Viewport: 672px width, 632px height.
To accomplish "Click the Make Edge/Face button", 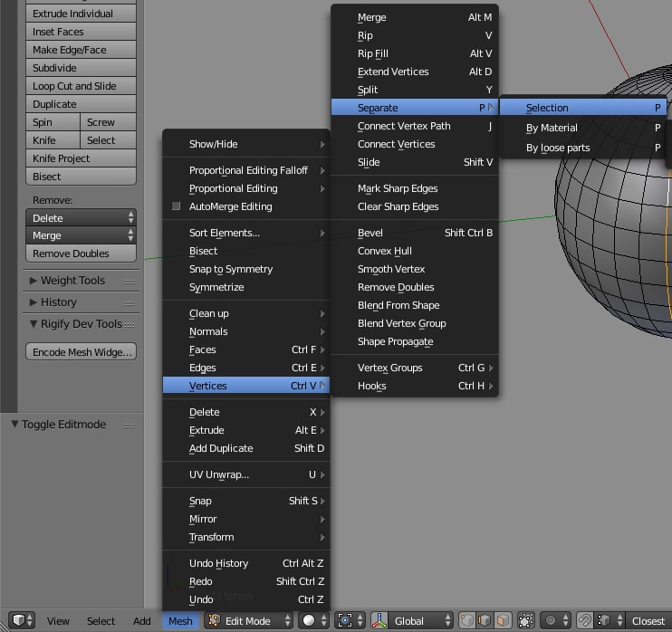I will tap(81, 50).
